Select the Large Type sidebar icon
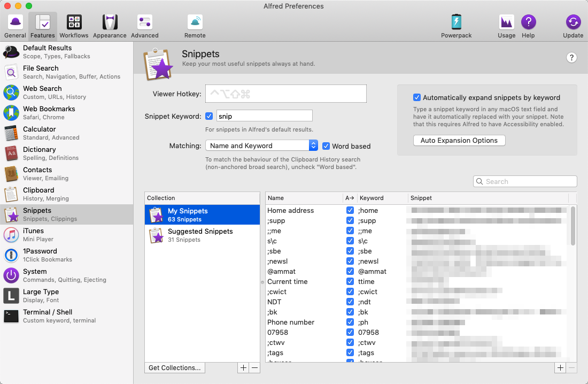The width and height of the screenshot is (588, 384). point(11,295)
